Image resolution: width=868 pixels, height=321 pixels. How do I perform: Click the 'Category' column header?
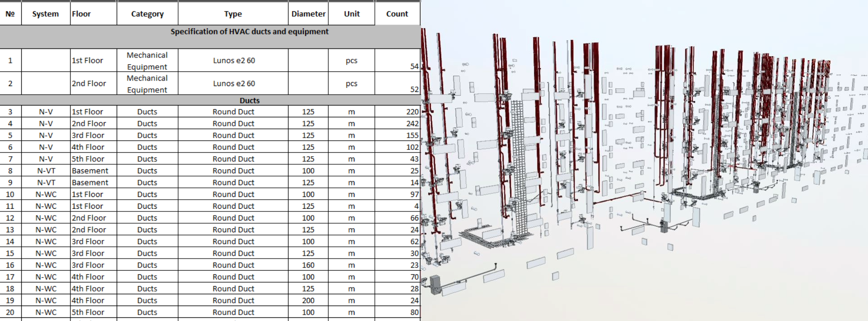coord(147,14)
